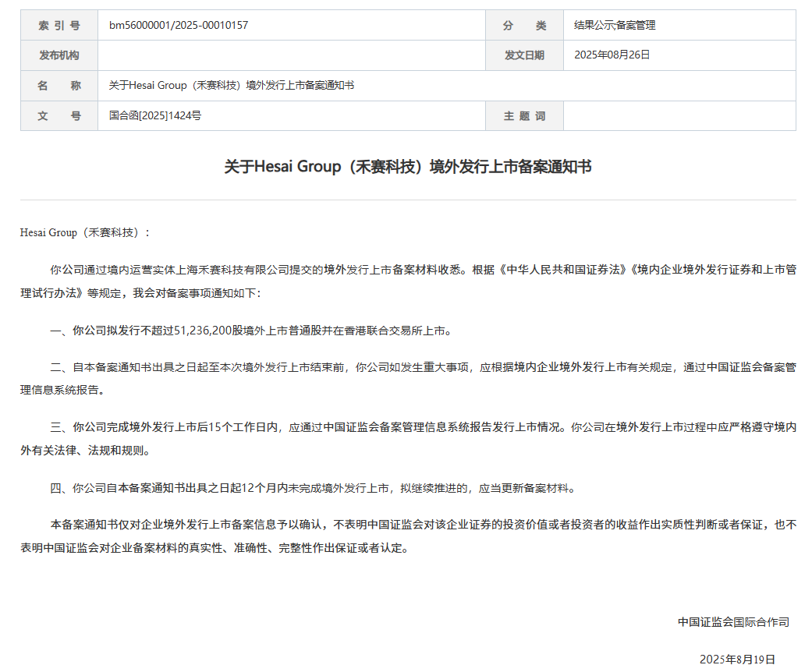The width and height of the screenshot is (812, 672).
Task: Click the 文号 label cell
Action: [59, 115]
